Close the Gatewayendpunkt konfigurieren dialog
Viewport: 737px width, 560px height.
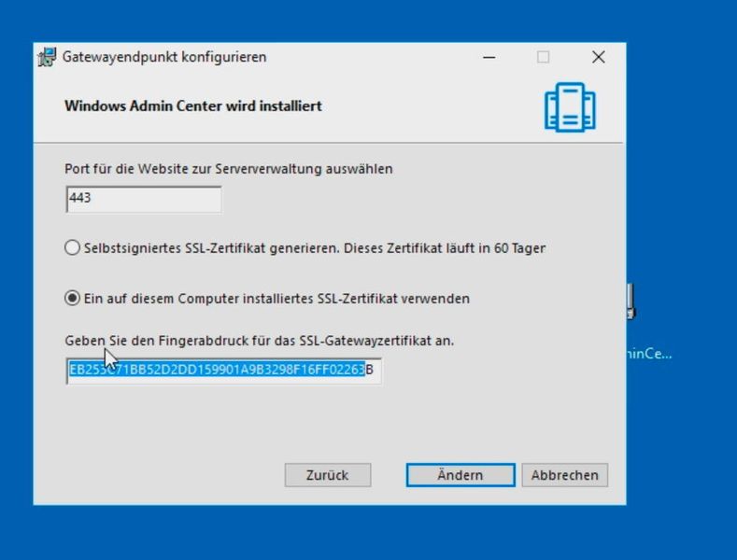pos(599,57)
